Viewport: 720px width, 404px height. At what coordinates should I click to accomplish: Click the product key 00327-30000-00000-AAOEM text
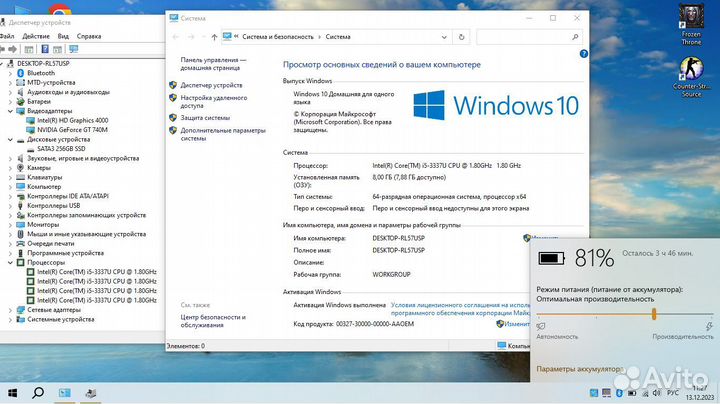point(375,324)
